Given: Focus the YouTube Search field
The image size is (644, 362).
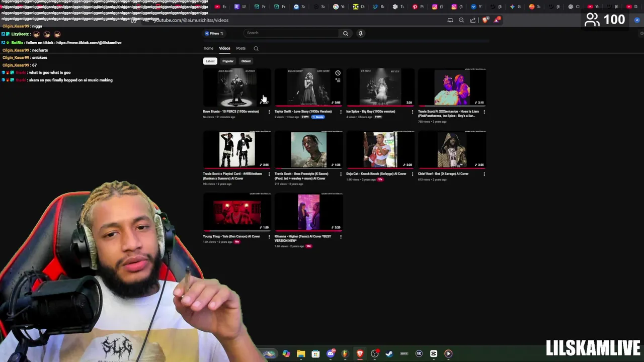Looking at the screenshot, I should 292,33.
